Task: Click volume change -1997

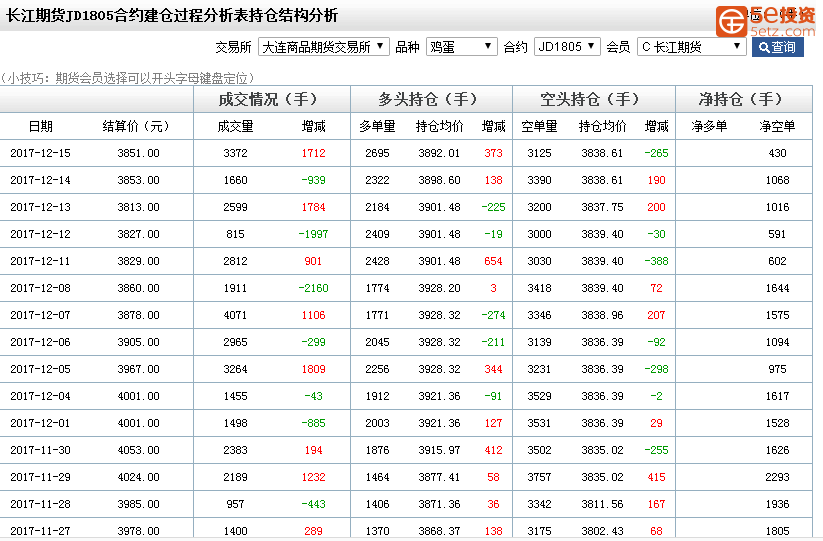Action: (313, 234)
